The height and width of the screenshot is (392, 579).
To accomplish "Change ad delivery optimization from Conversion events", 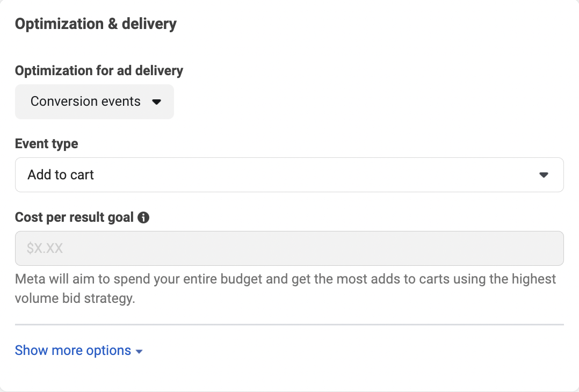I will click(94, 101).
